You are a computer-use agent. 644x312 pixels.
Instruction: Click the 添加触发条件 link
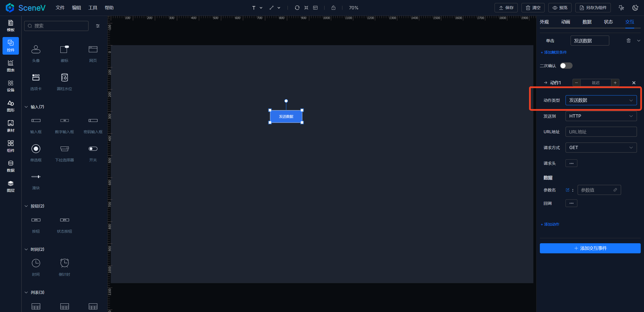554,52
